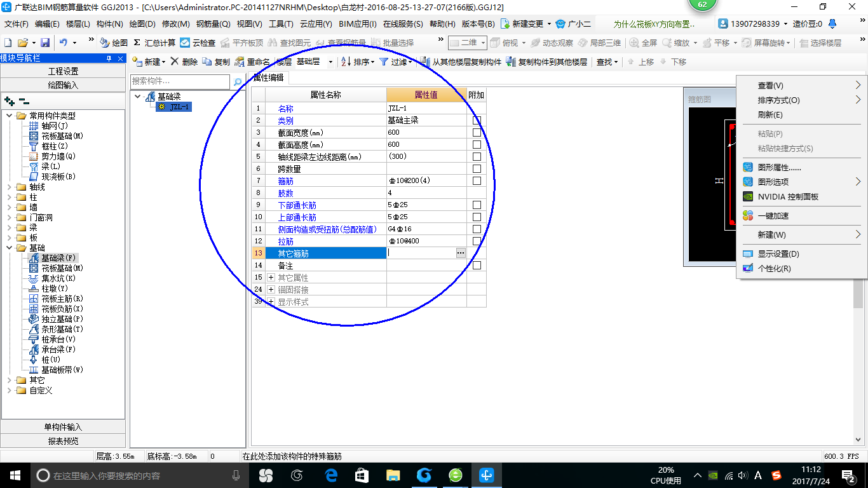The image size is (868, 488).
Task: Click the Edge browser taskbar icon
Action: [330, 475]
